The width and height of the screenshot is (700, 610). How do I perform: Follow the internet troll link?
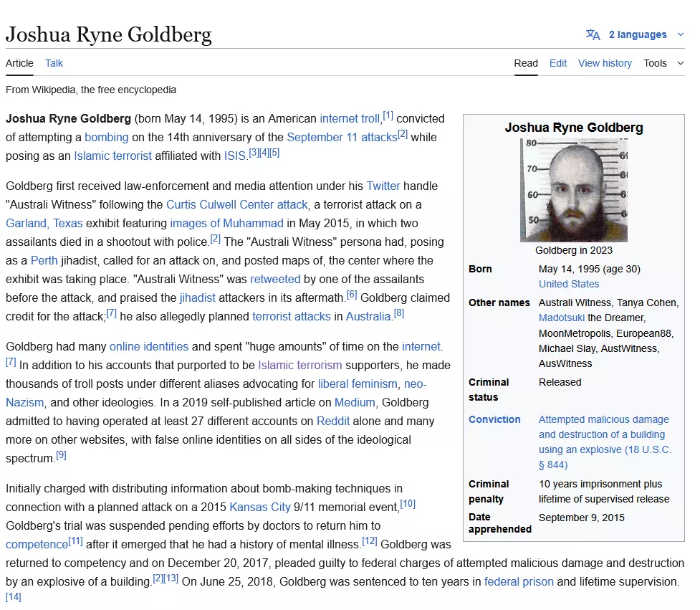350,119
